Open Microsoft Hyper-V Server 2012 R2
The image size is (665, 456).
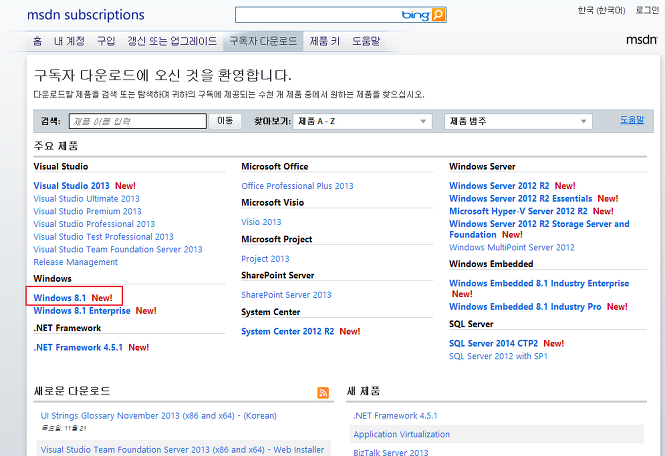[x=518, y=211]
